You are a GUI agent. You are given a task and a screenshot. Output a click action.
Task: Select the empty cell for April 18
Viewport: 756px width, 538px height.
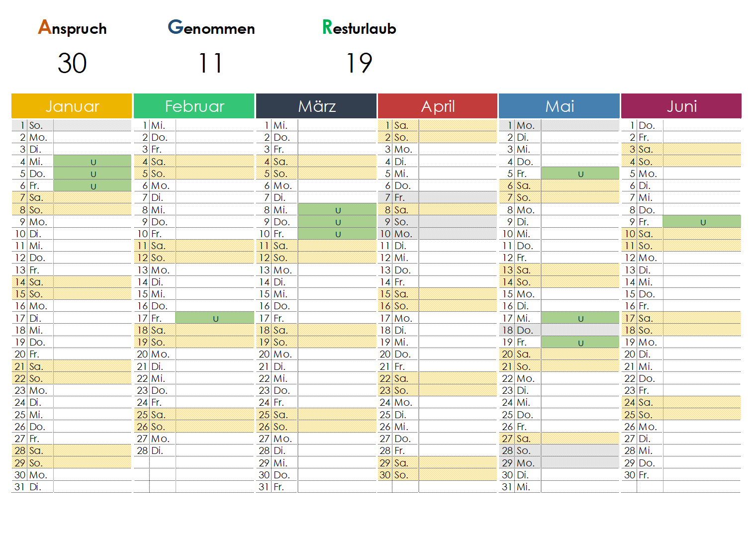458,330
